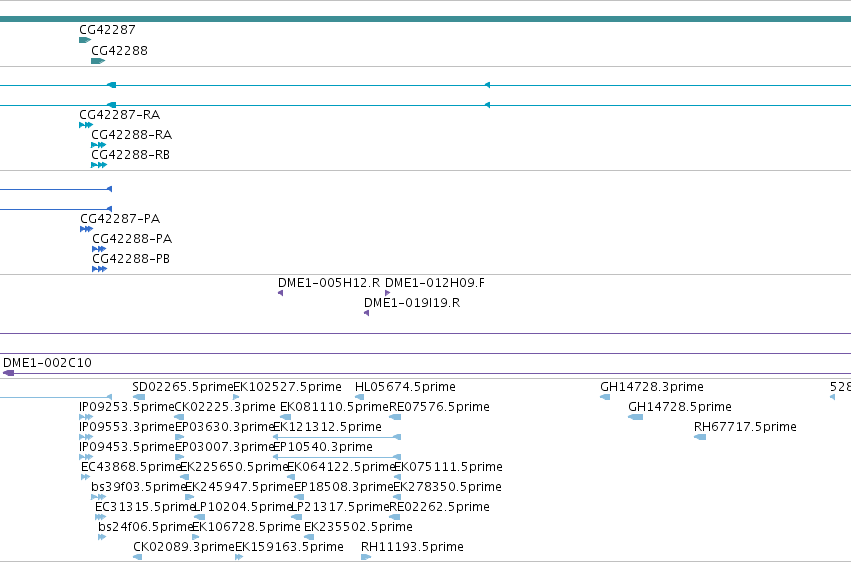The height and width of the screenshot is (562, 851).
Task: Click the RE02262.5prime label
Action: click(x=440, y=507)
